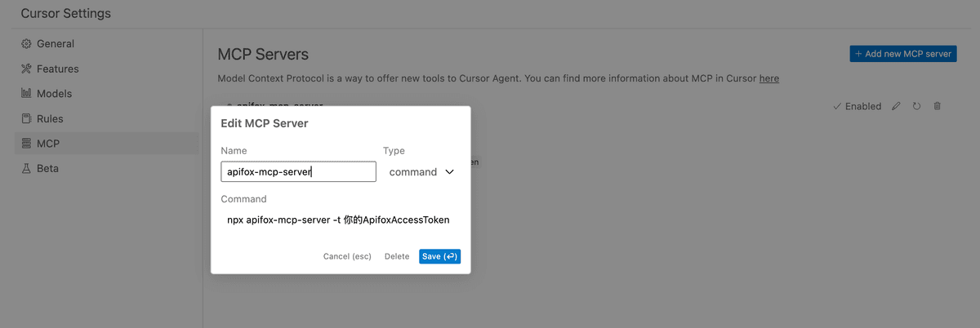Image resolution: width=980 pixels, height=328 pixels.
Task: Click the Name field containing apifox-mcp-server
Action: pos(299,171)
